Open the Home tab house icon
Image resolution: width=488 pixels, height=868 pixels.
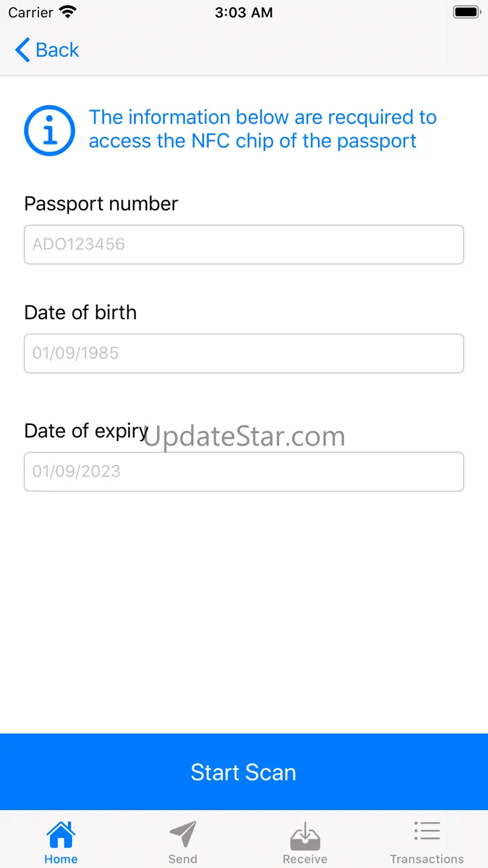61,834
